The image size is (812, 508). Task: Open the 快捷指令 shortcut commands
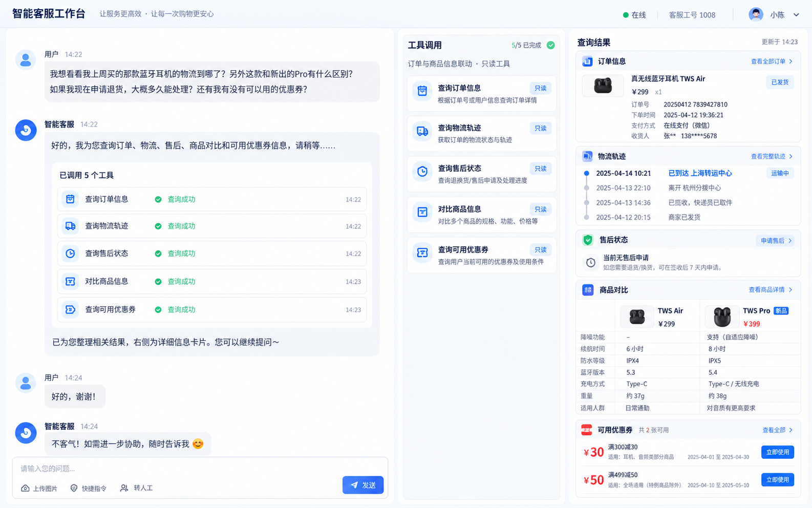click(x=88, y=488)
